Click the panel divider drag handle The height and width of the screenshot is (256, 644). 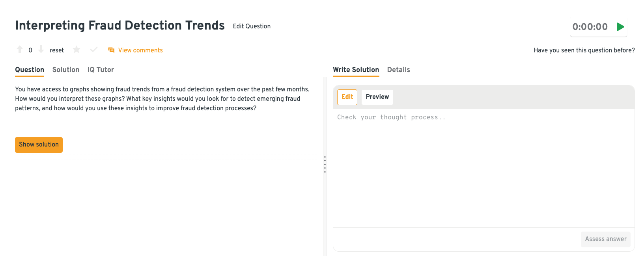coord(325,164)
